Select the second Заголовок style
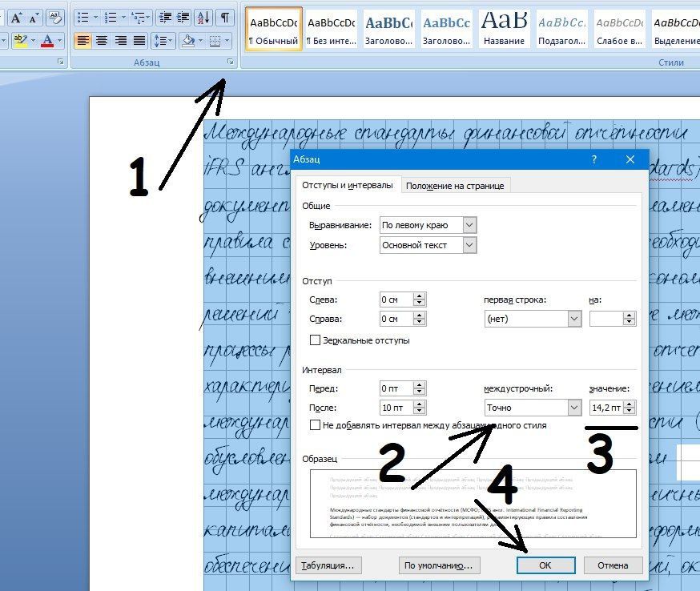This screenshot has width=700, height=591. click(446, 29)
